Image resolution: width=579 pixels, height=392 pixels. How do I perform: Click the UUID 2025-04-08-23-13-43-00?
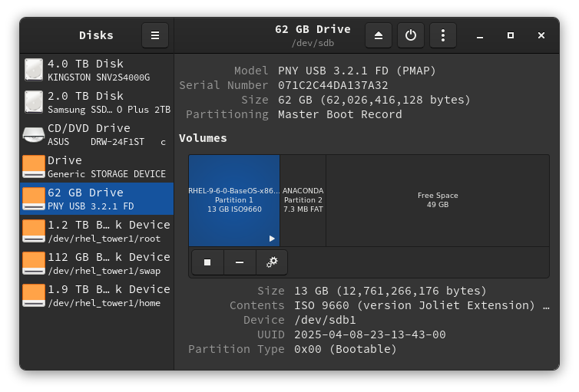point(370,334)
